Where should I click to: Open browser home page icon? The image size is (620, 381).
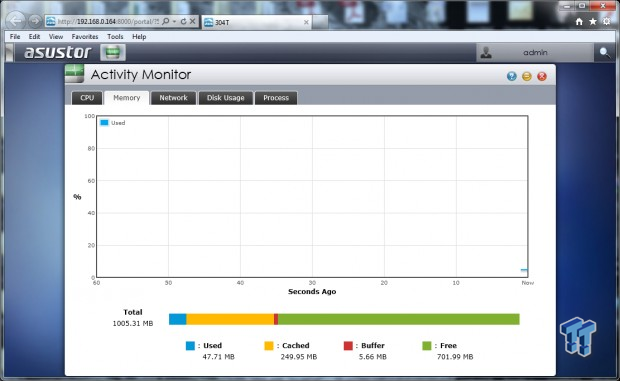[579, 22]
